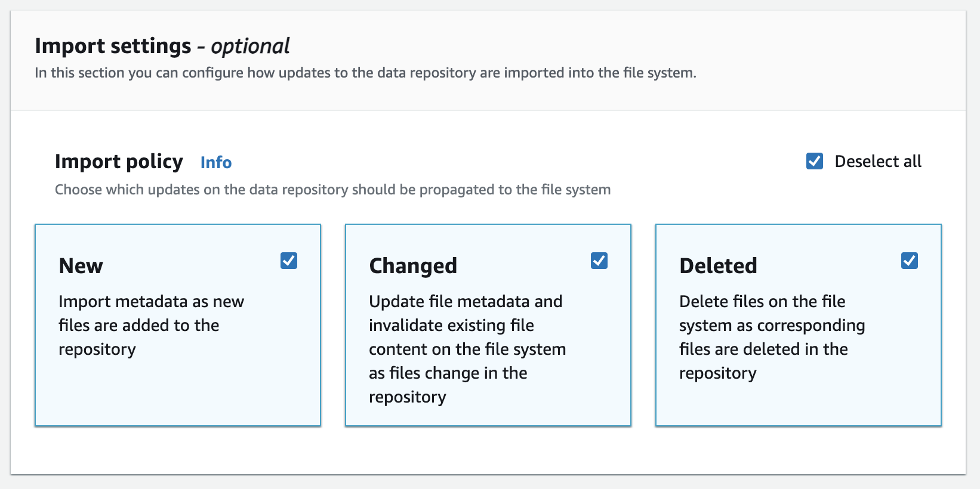Untick the Deleted import policy checkbox
This screenshot has height=489, width=980.
click(x=909, y=261)
